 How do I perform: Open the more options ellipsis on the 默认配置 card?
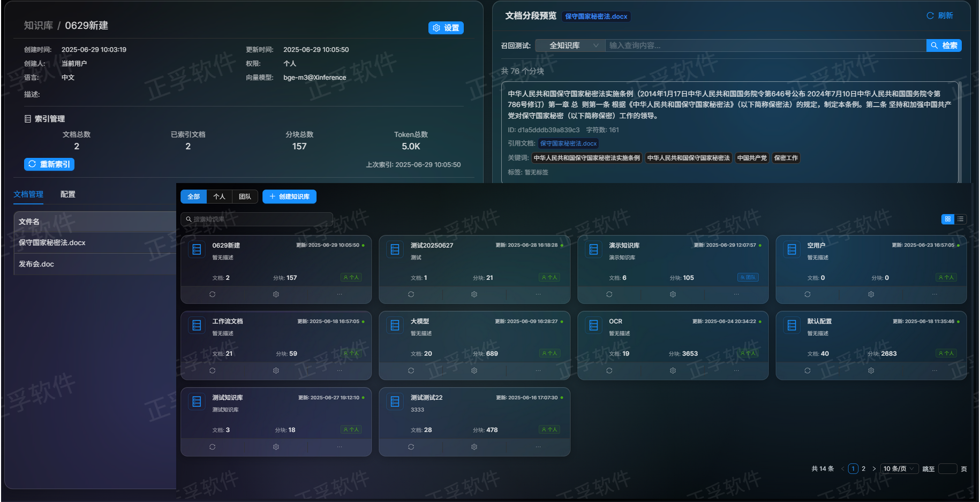(x=934, y=370)
